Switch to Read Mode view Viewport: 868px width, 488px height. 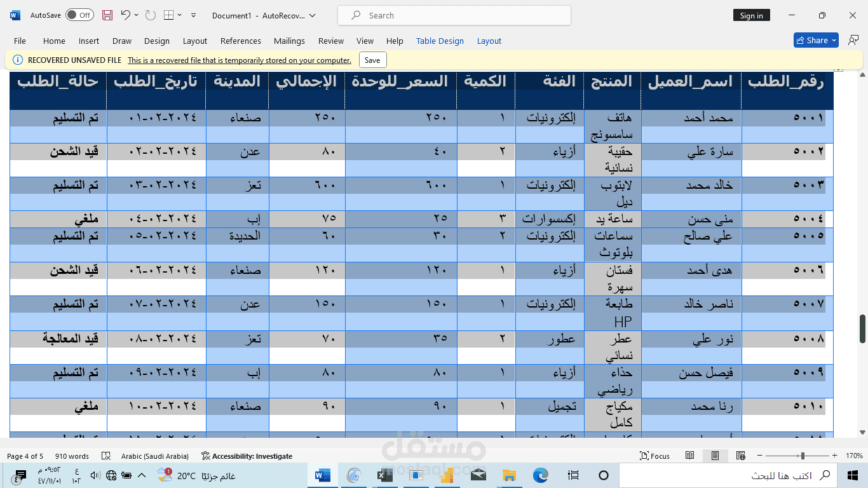click(690, 456)
